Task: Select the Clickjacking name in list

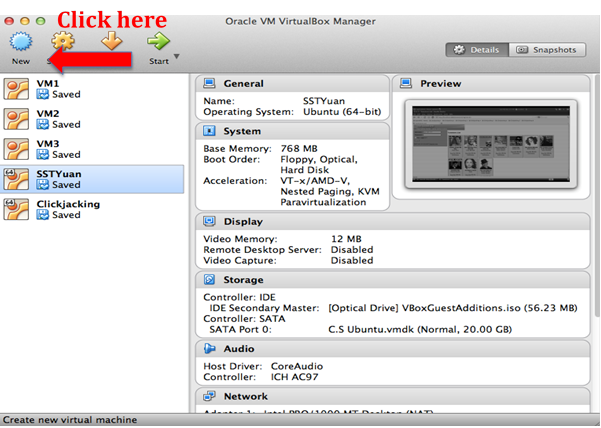Action: 68,204
